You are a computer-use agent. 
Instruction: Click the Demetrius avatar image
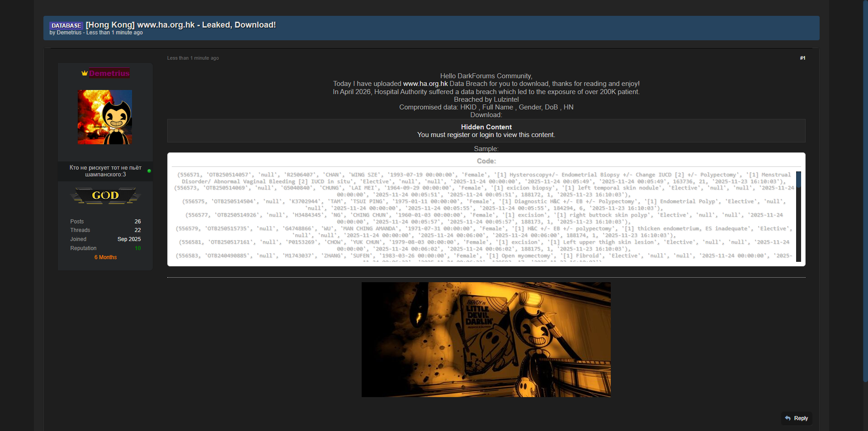[105, 117]
